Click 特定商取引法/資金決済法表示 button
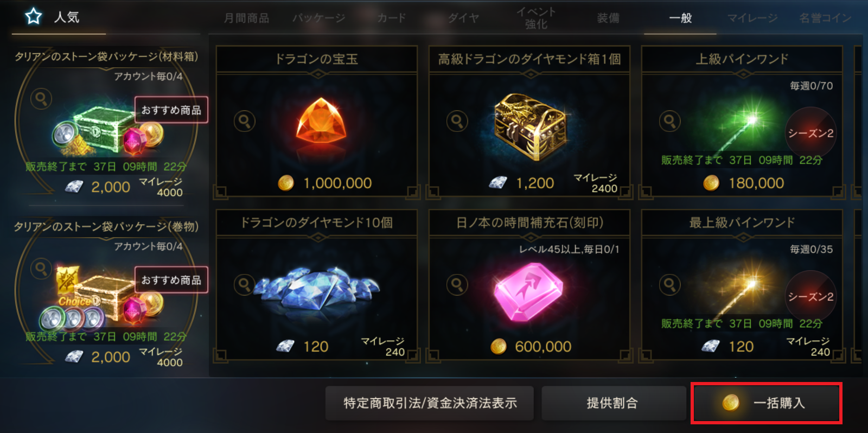868x433 pixels. [430, 403]
